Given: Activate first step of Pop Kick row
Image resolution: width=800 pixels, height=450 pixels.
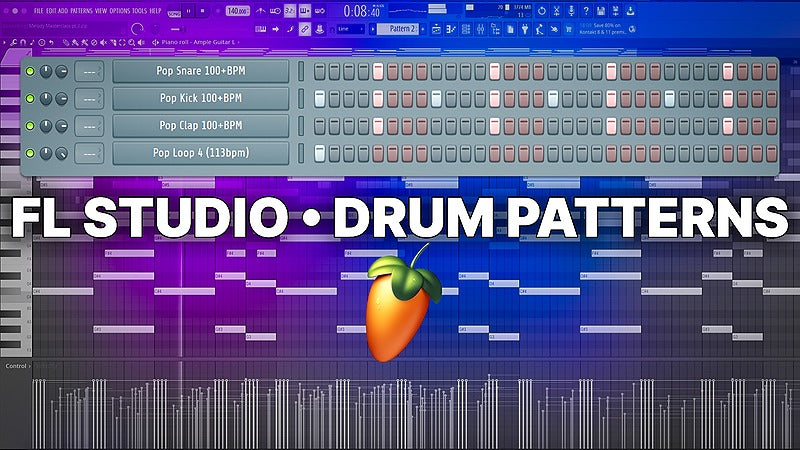Looking at the screenshot, I should (319, 99).
